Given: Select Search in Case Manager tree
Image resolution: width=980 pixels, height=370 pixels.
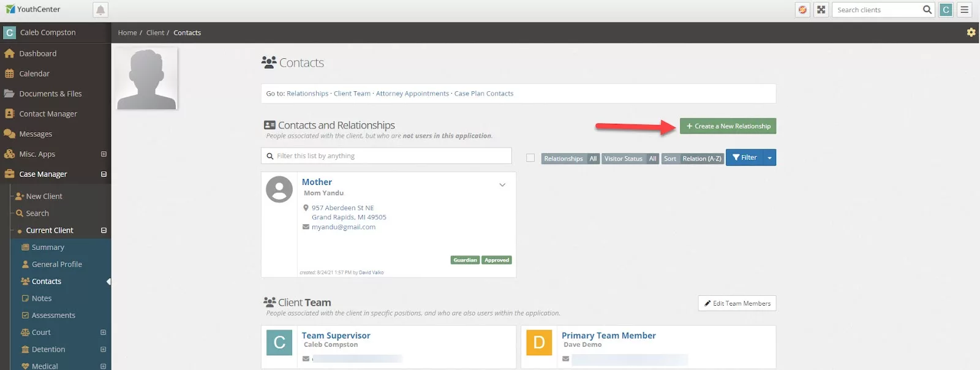Looking at the screenshot, I should click(37, 214).
